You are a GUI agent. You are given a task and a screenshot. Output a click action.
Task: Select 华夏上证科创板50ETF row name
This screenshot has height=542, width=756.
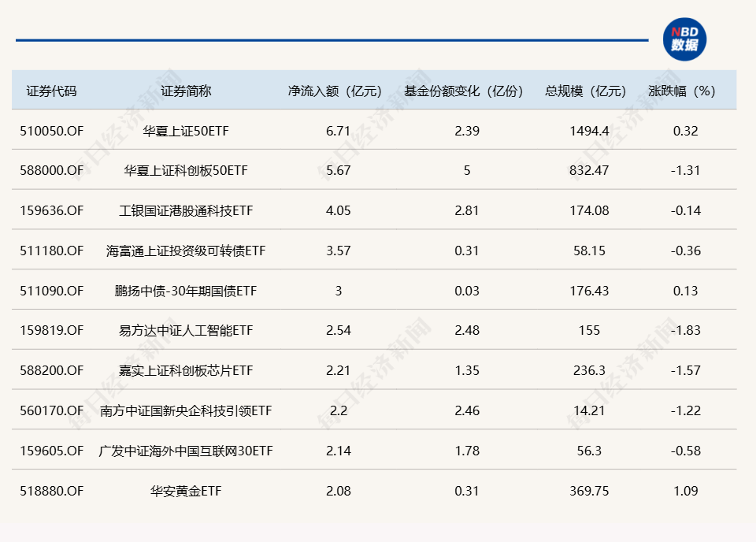pos(186,170)
